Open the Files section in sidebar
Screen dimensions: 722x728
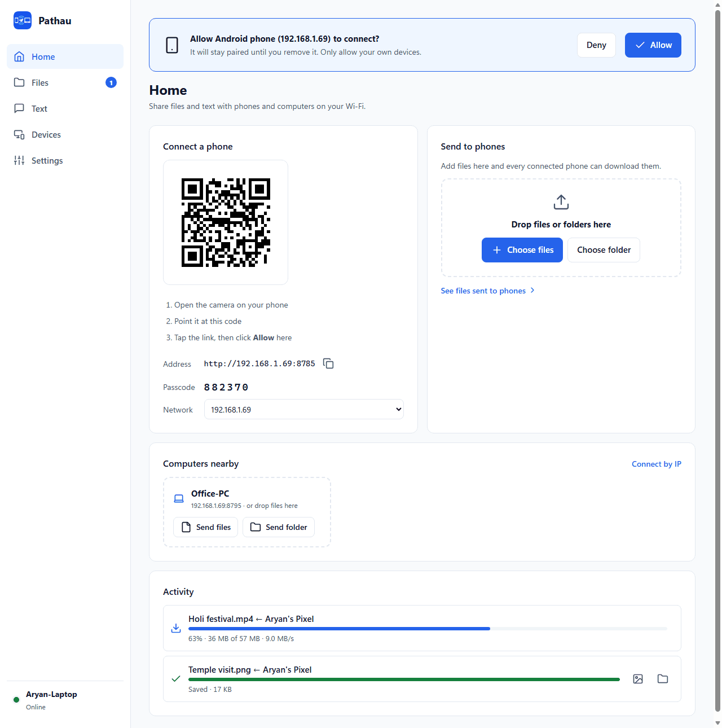click(65, 82)
